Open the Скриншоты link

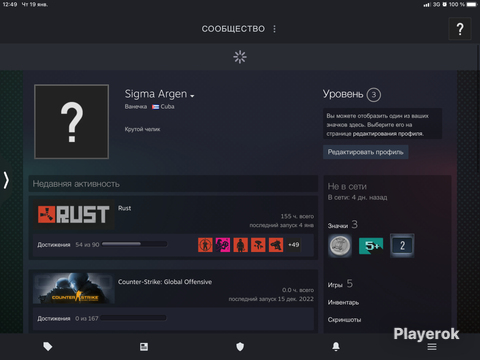point(344,320)
